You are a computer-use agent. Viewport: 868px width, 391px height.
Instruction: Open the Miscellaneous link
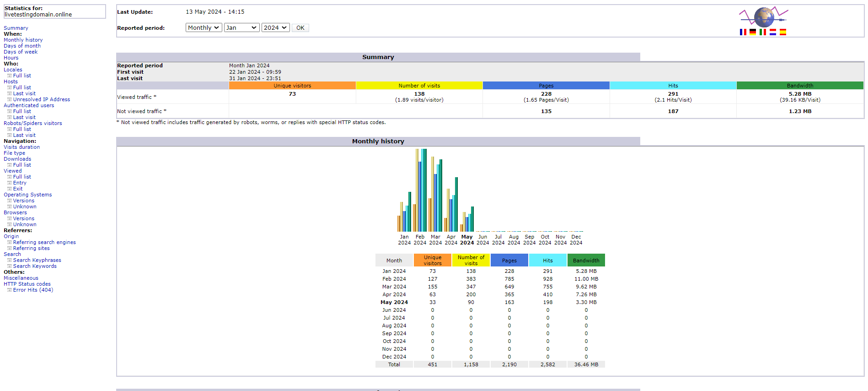(21, 278)
